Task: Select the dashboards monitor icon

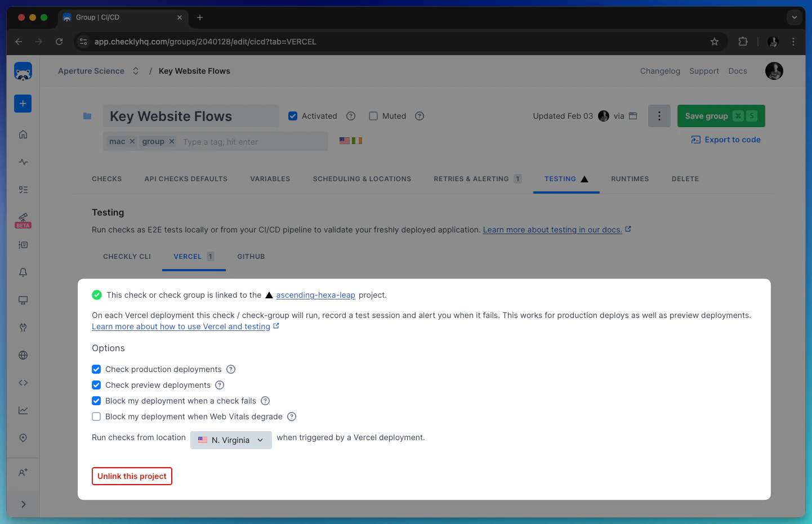Action: coord(23,300)
